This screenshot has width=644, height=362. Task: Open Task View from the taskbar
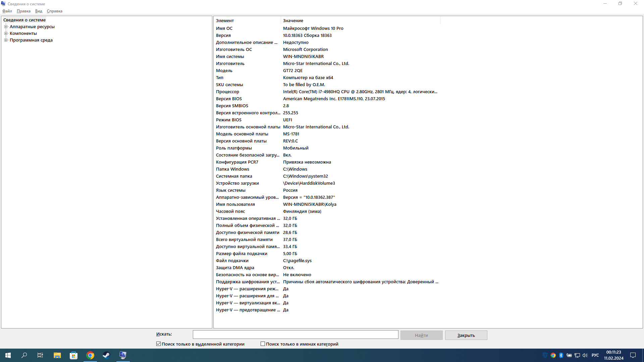[40, 355]
